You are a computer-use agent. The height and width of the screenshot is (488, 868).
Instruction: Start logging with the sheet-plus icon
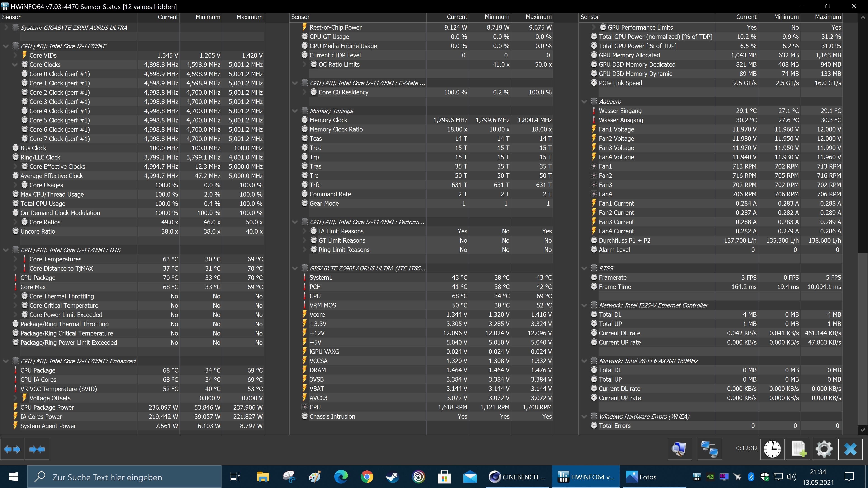point(798,449)
